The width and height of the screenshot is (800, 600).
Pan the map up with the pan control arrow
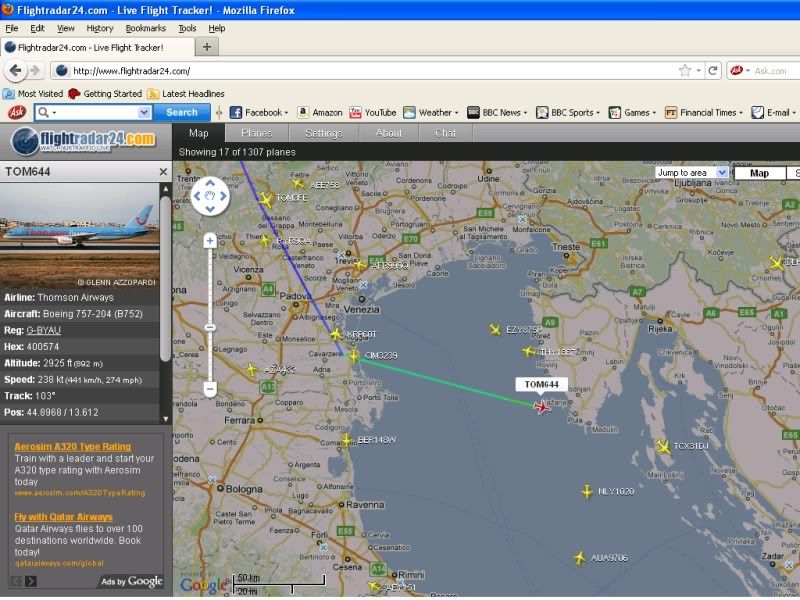coord(210,183)
